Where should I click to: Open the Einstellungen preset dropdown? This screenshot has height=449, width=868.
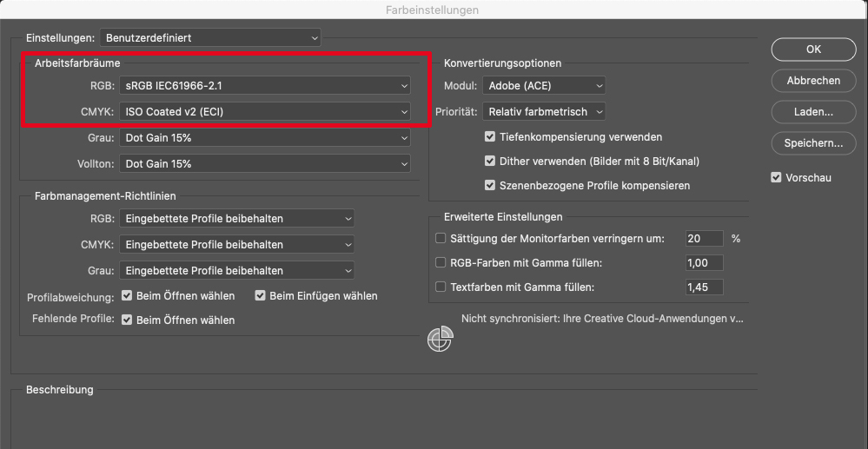(x=210, y=38)
